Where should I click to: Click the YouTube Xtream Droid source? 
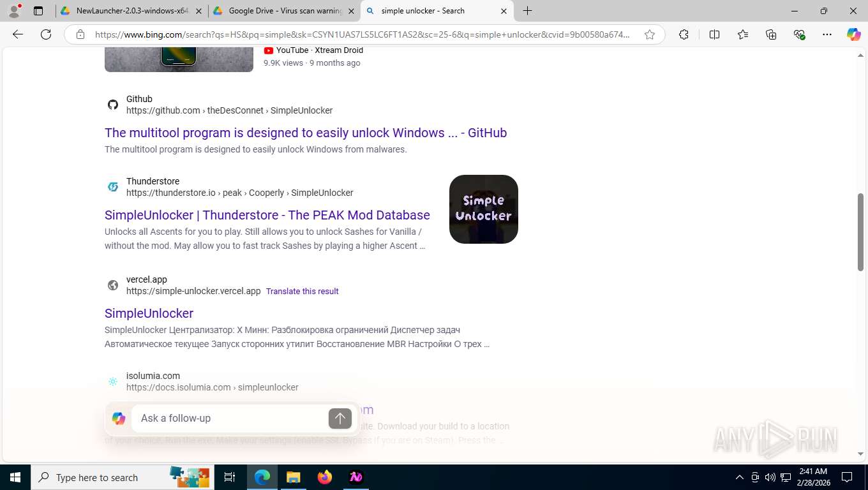(x=313, y=50)
